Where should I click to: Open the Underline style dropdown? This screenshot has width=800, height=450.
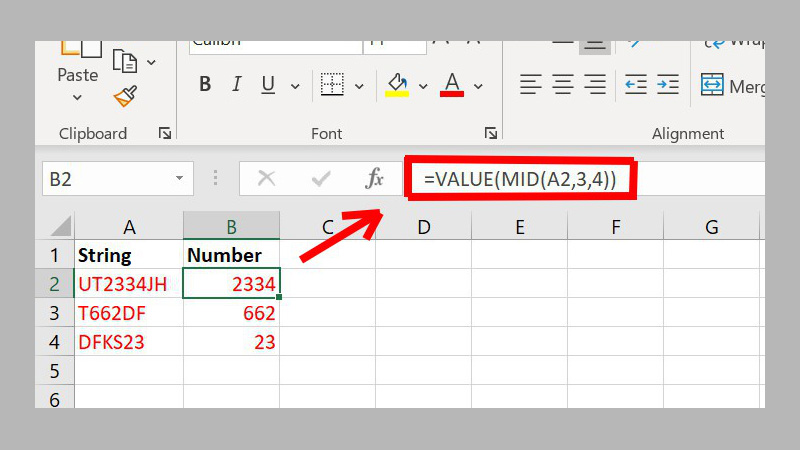click(x=295, y=86)
